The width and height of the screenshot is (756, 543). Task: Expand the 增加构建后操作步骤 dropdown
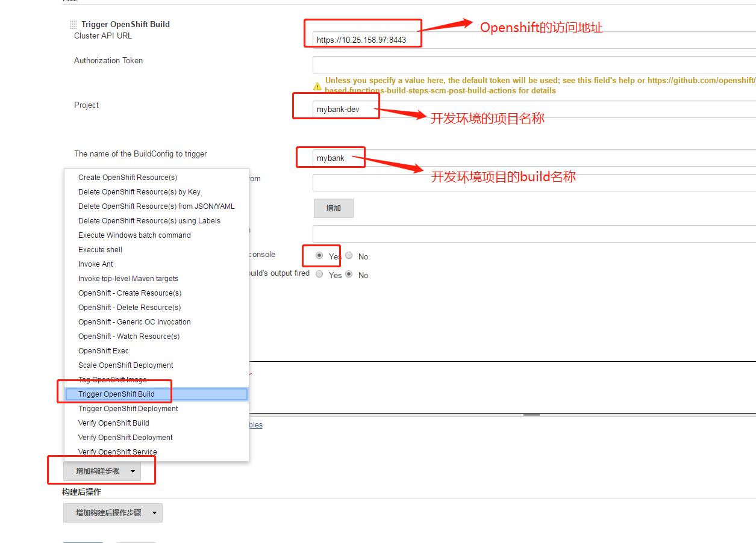coord(113,513)
